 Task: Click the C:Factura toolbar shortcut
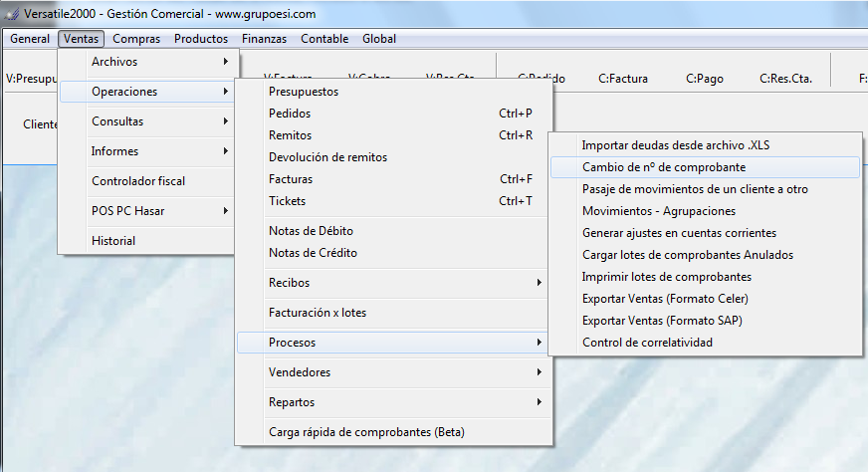(x=623, y=78)
